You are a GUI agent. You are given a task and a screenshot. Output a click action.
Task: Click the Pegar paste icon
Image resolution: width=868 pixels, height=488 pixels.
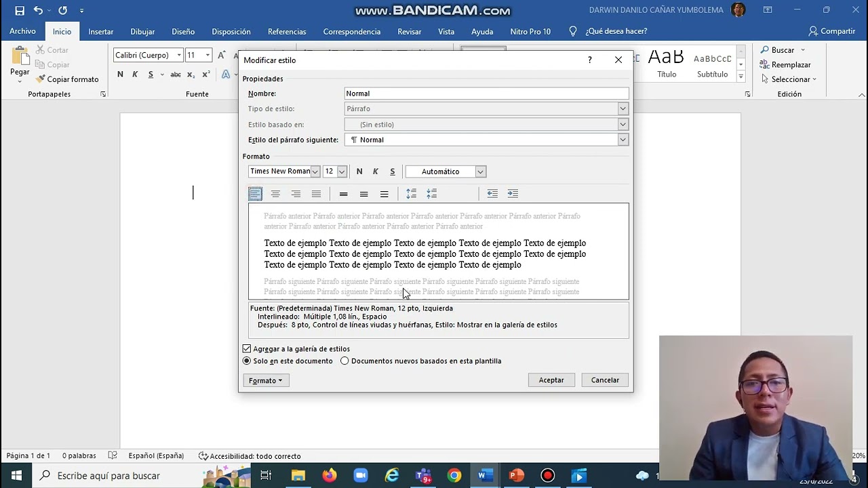(20, 56)
